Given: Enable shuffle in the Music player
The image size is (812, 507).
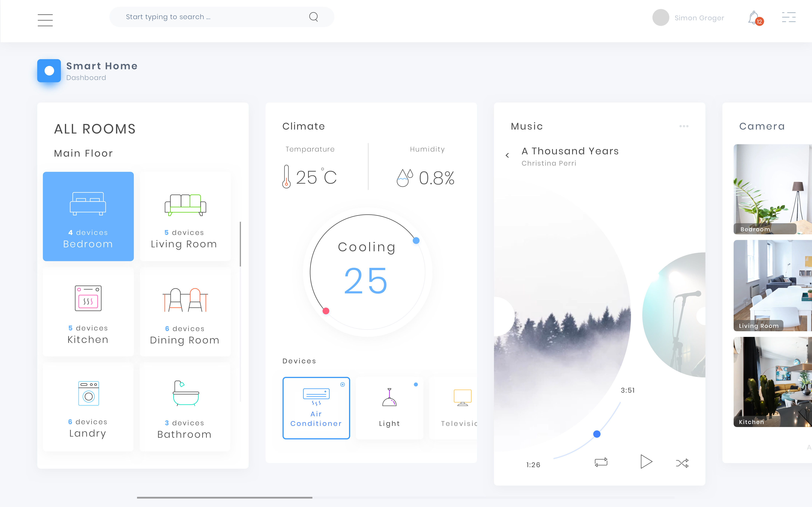Looking at the screenshot, I should coord(682,463).
